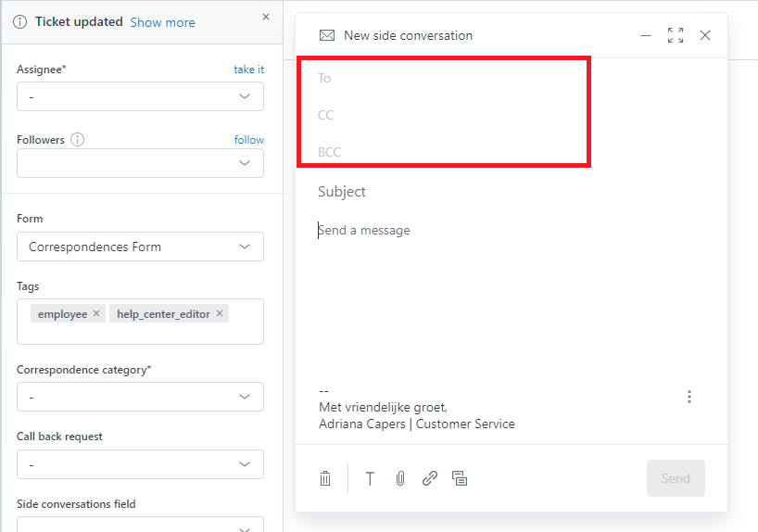Expand the Call back request dropdown

pos(140,464)
